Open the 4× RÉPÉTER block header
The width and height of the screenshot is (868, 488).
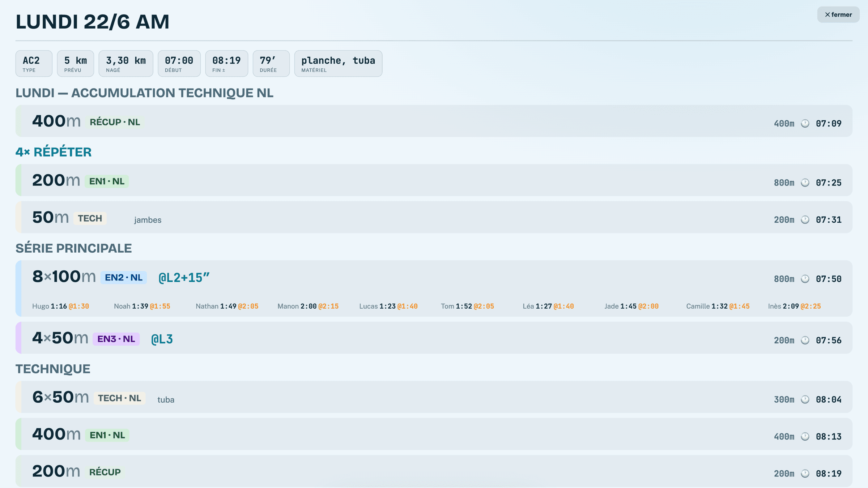click(54, 152)
